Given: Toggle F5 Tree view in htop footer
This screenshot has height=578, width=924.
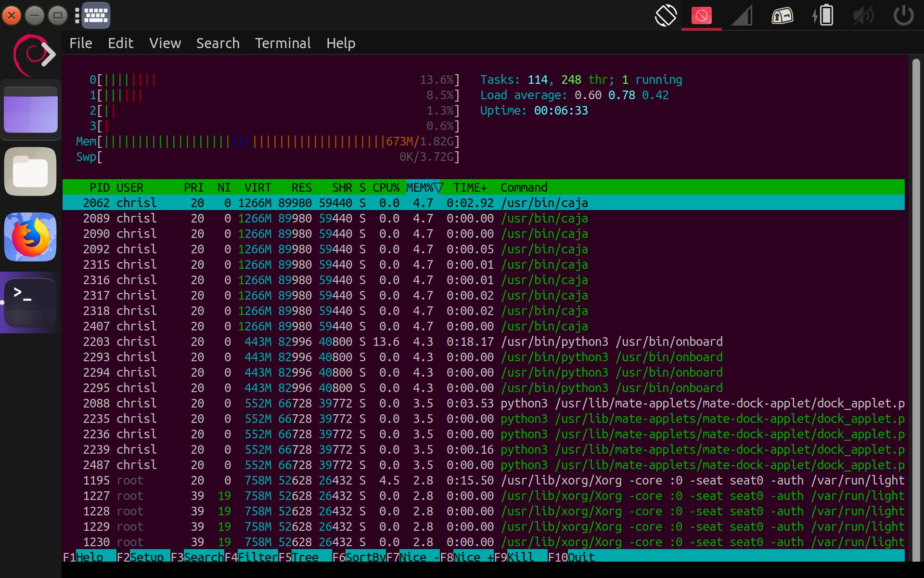Looking at the screenshot, I should coord(305,557).
